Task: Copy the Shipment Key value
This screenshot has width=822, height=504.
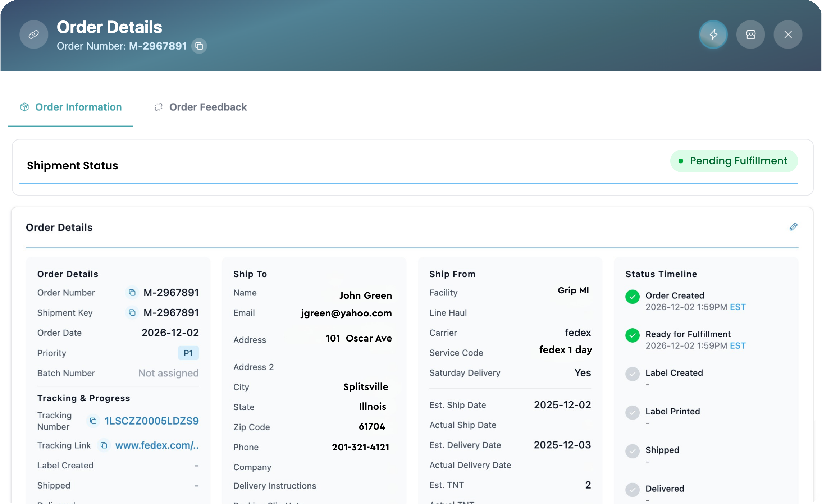Action: (x=132, y=313)
